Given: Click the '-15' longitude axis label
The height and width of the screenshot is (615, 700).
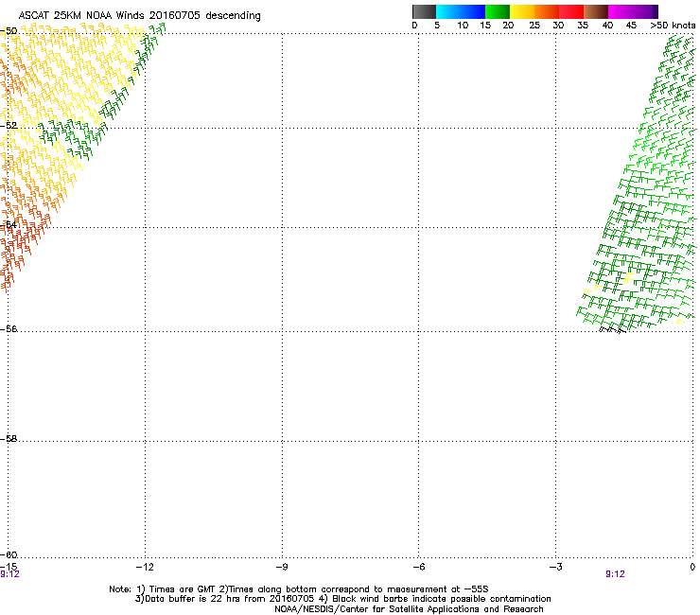Looking at the screenshot, I should click(x=9, y=567).
